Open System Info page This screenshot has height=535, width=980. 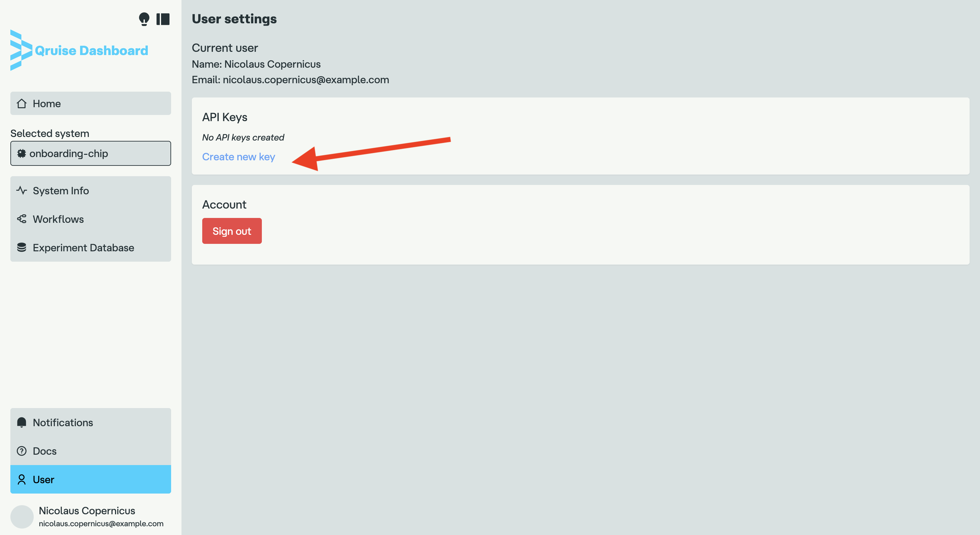61,190
